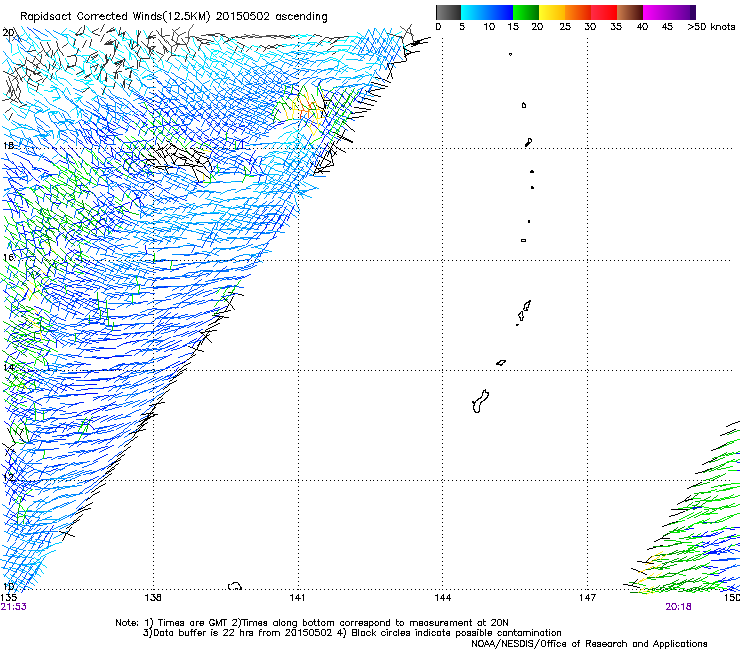Click the '25' label on the color scale
Screen dimensions: 740x650
tap(565, 27)
